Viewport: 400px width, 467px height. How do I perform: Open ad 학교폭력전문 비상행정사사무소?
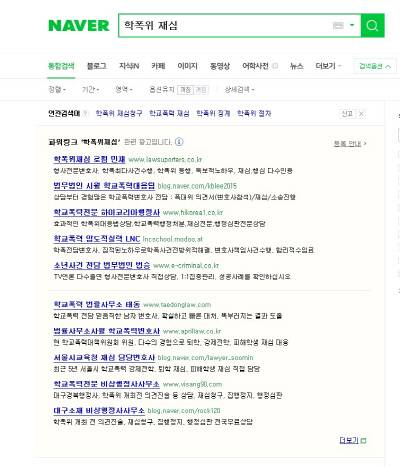tap(107, 384)
